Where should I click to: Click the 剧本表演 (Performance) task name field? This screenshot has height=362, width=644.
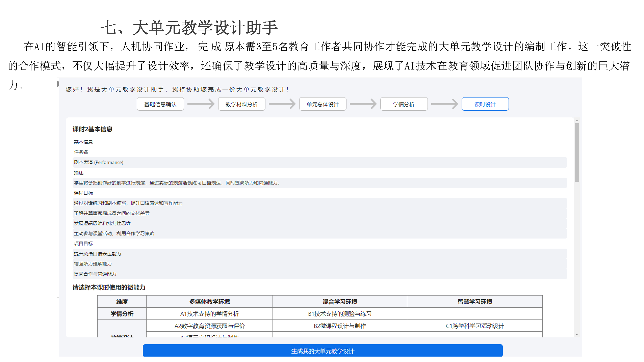[x=319, y=163]
